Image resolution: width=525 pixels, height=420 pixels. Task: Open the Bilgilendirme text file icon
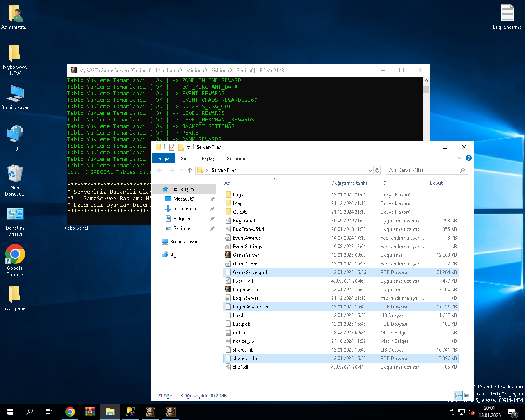point(507,17)
